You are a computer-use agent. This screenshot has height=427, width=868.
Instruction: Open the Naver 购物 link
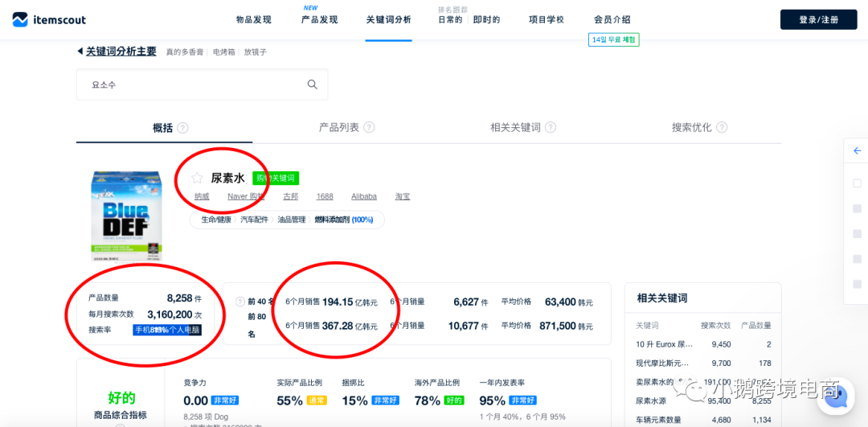pos(246,196)
